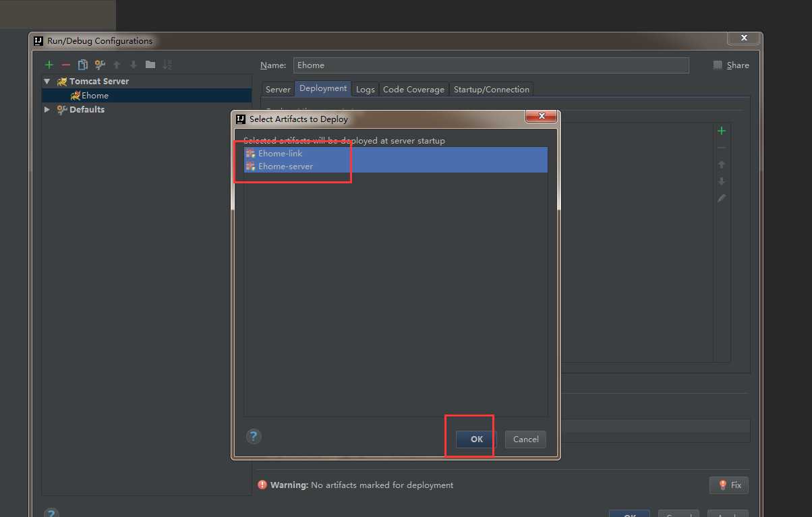This screenshot has width=812, height=517.
Task: Cancel the Select Artifacts dialog
Action: 525,439
